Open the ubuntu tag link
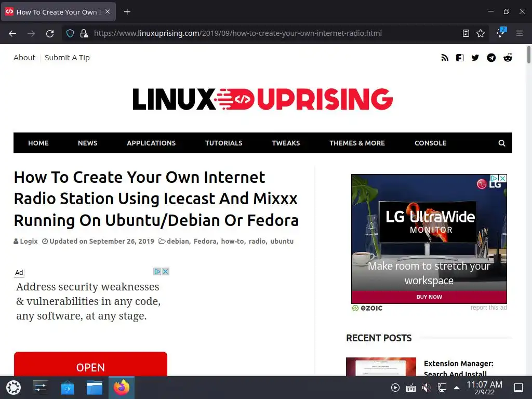The width and height of the screenshot is (532, 399). (282, 241)
